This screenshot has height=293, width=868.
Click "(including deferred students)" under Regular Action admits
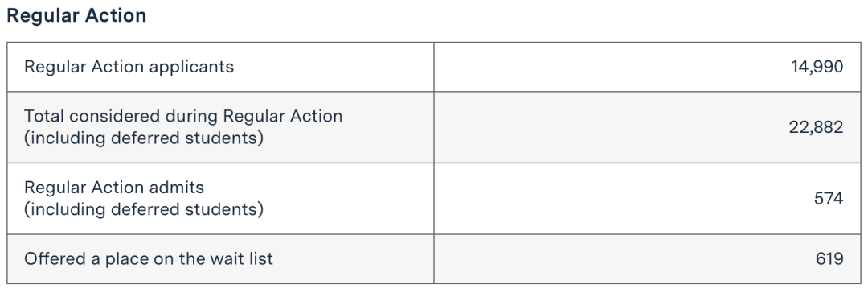(x=144, y=209)
